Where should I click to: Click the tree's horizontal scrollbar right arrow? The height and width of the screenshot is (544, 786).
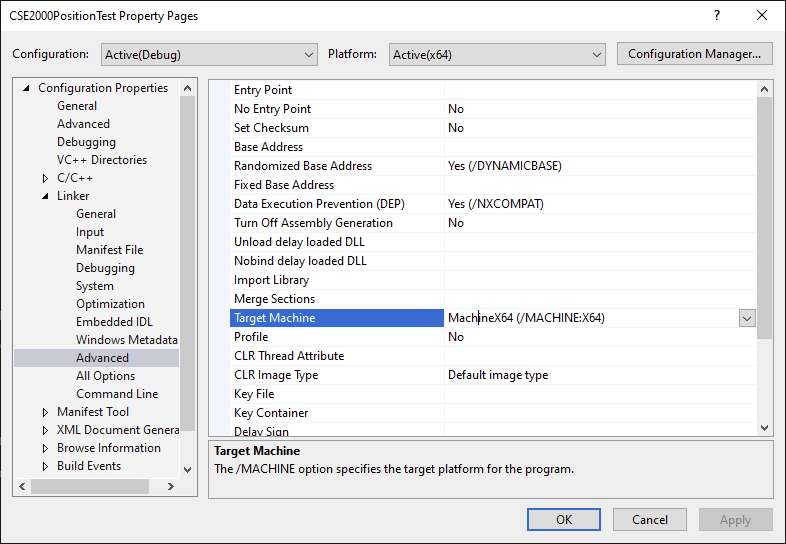pyautogui.click(x=170, y=486)
